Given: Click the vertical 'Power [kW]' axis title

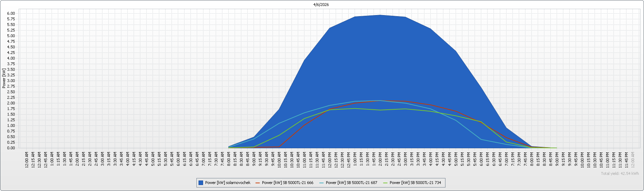Looking at the screenshot, I should (x=4, y=78).
